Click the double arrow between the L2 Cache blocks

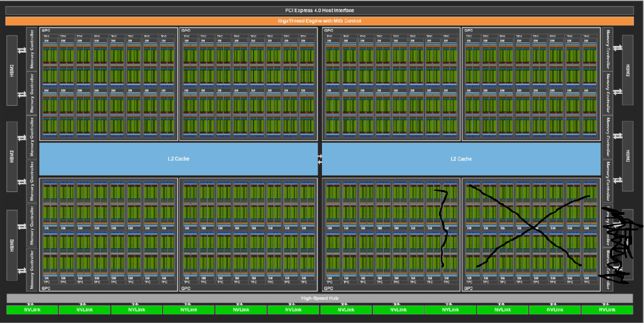click(x=320, y=159)
